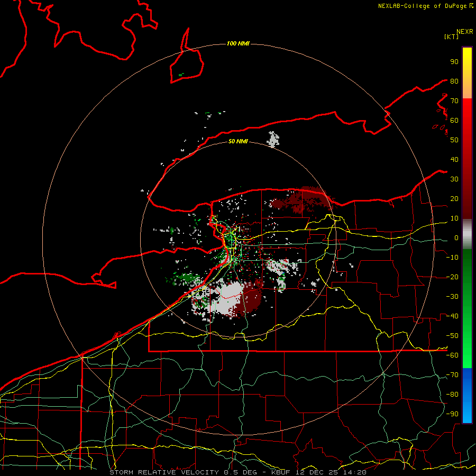Click the -80 value on velocity legend
Screen dimensions: 476x476
(x=452, y=395)
